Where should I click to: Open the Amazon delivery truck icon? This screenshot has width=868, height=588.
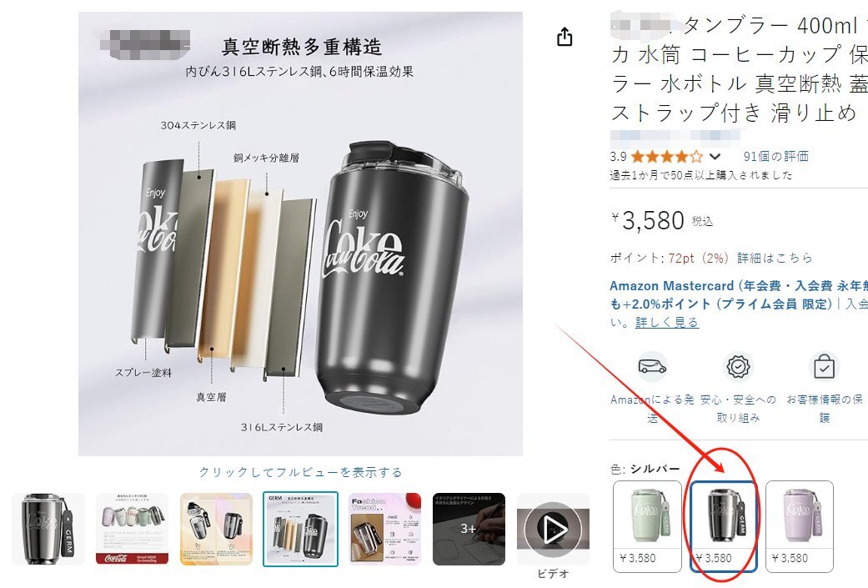tap(652, 366)
